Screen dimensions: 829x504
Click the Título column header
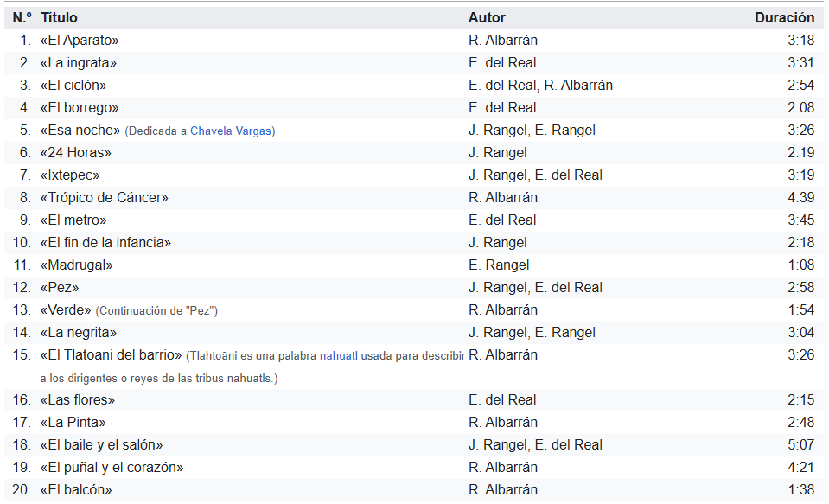click(x=59, y=18)
